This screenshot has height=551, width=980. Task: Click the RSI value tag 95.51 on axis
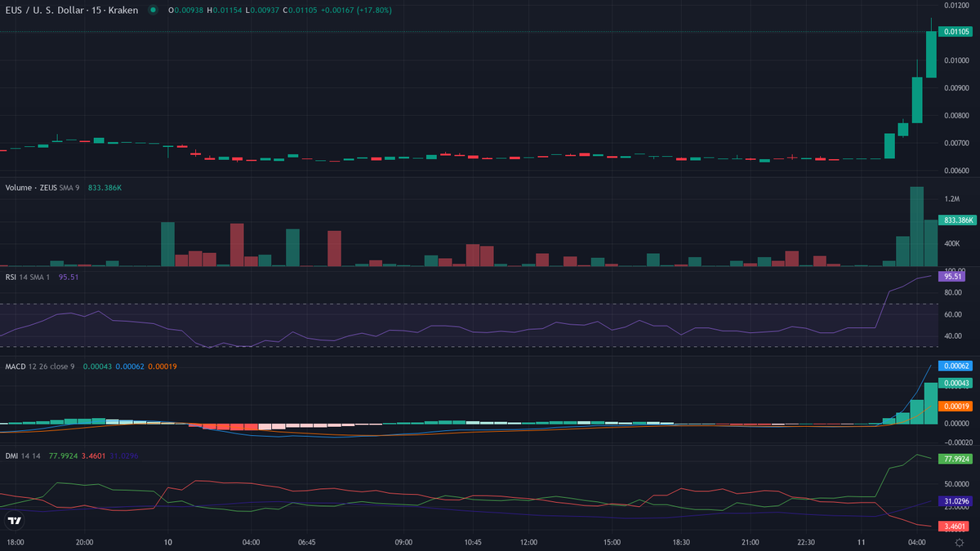(x=952, y=277)
